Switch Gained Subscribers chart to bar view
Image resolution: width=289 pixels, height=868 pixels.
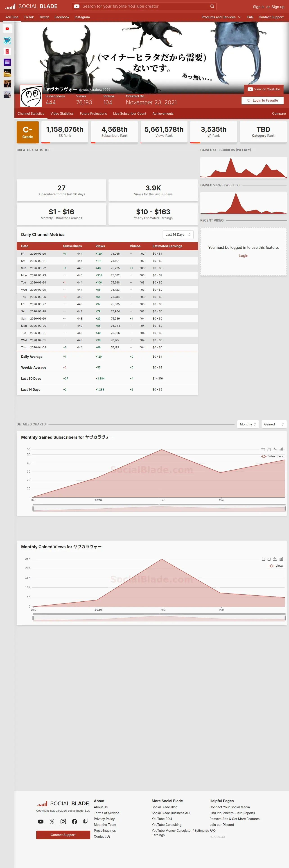281,450
